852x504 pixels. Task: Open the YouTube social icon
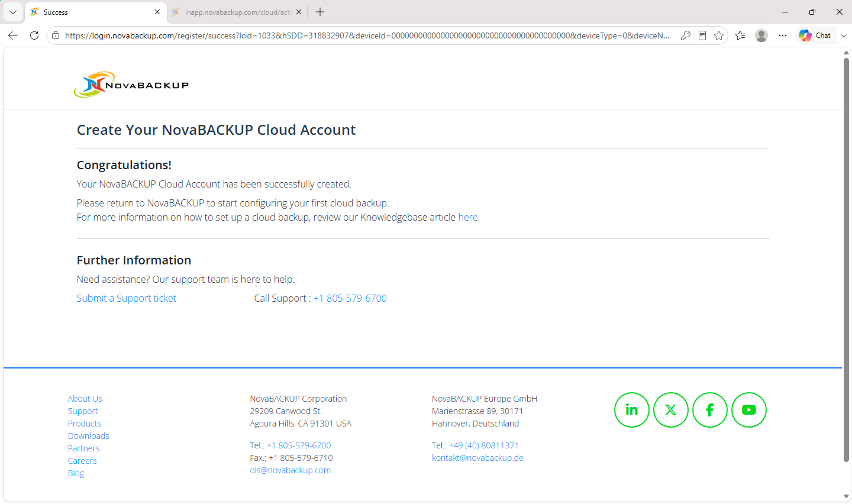pos(748,410)
